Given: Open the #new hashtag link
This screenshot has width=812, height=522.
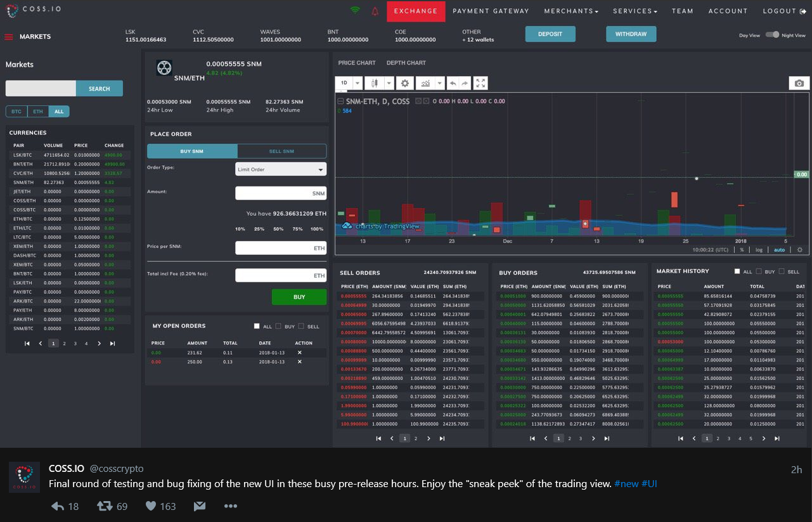Looking at the screenshot, I should tap(626, 483).
